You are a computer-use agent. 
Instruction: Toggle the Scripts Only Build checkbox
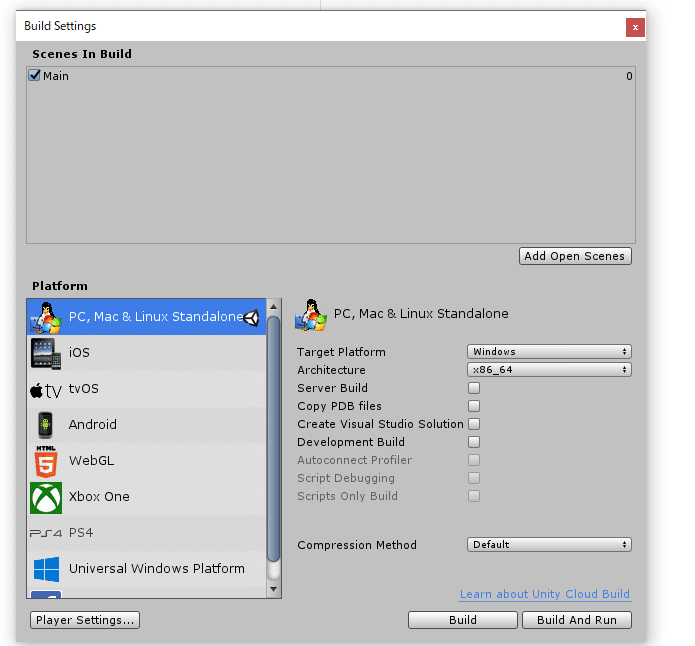click(474, 496)
